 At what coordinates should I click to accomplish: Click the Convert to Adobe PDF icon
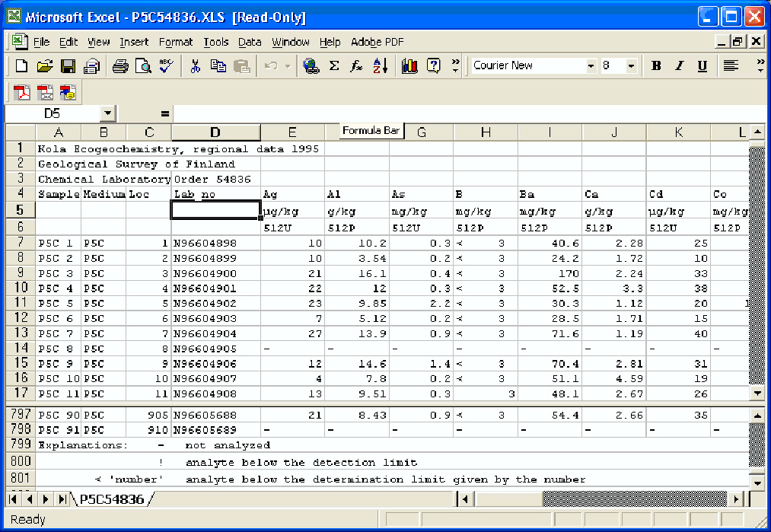coord(23,93)
